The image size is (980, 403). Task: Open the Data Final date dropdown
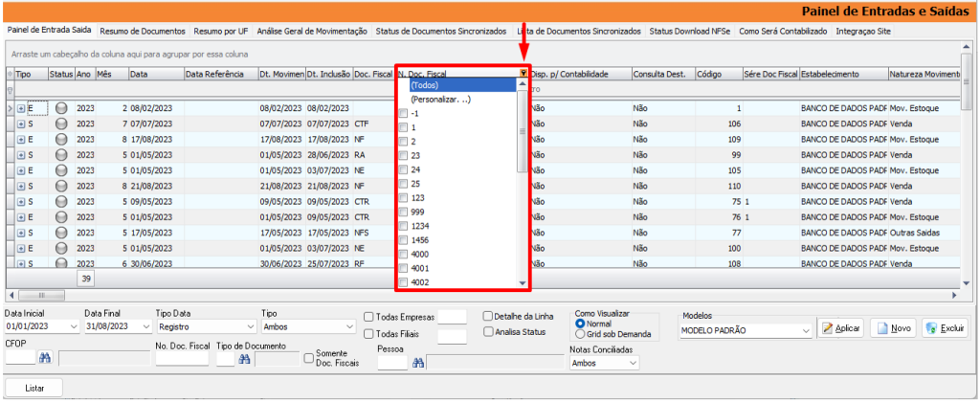(147, 326)
